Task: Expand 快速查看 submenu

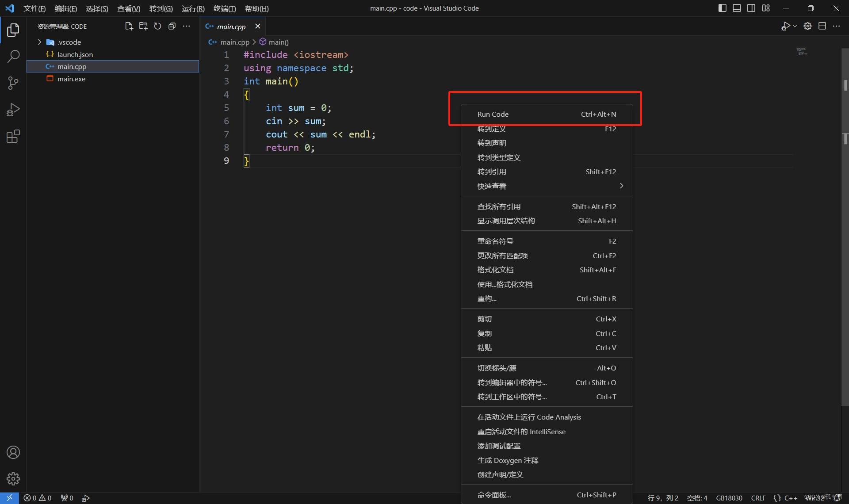Action: 547,186
